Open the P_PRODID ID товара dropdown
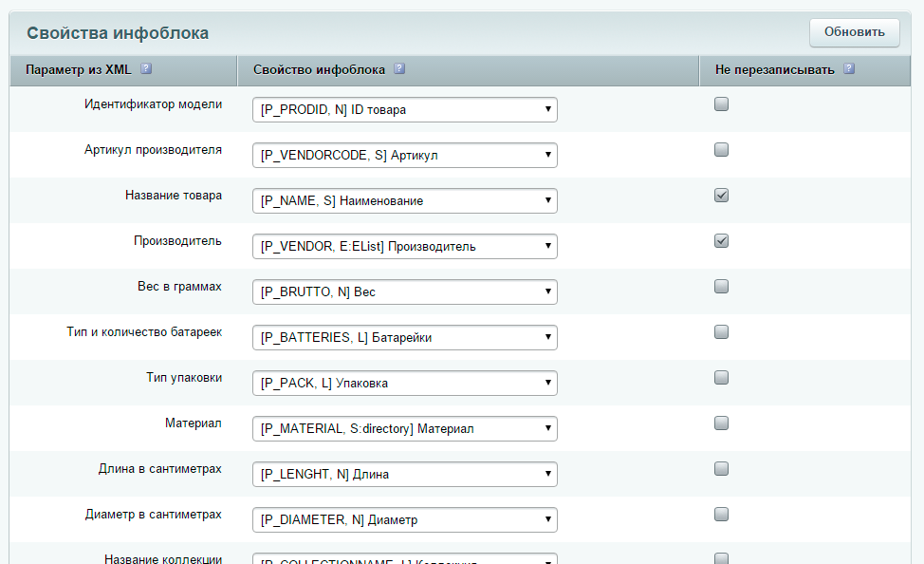924x564 pixels. [x=404, y=110]
